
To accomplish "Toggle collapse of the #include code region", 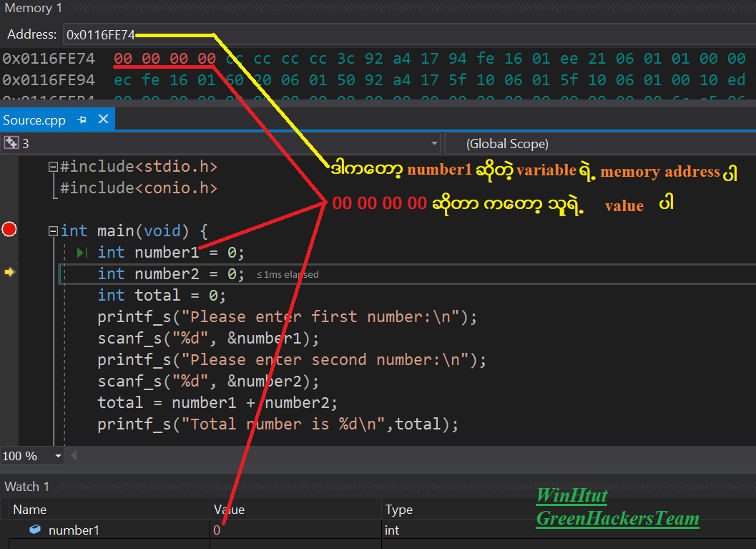I will (x=53, y=166).
